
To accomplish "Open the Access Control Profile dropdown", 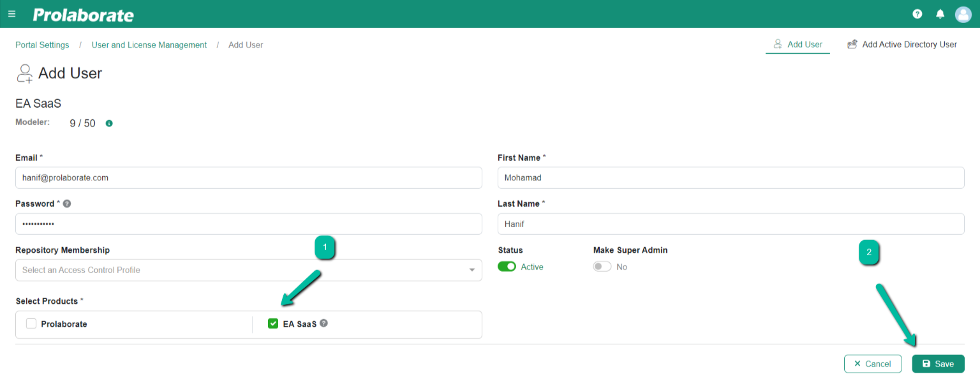I will click(x=249, y=270).
